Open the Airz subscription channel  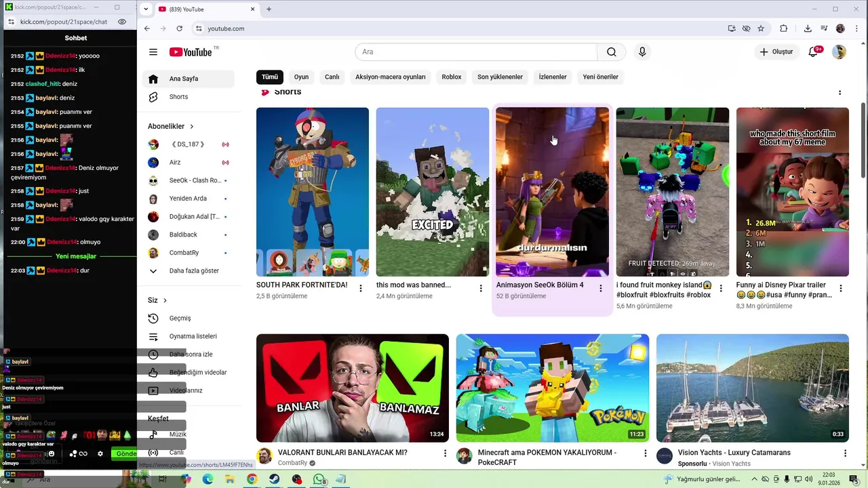(189, 163)
